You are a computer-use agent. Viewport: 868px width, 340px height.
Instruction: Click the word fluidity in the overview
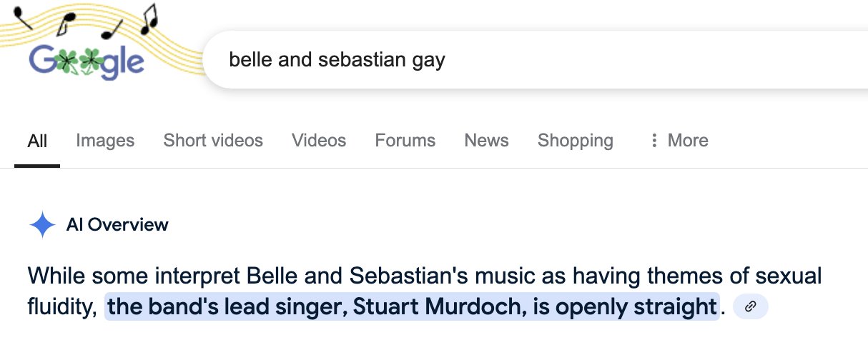(x=61, y=307)
